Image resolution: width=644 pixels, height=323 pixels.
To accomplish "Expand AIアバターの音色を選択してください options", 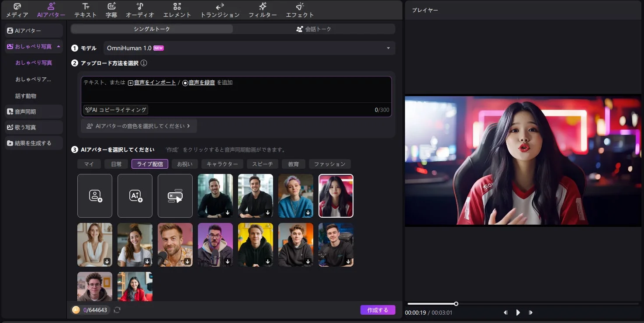I will [x=138, y=126].
